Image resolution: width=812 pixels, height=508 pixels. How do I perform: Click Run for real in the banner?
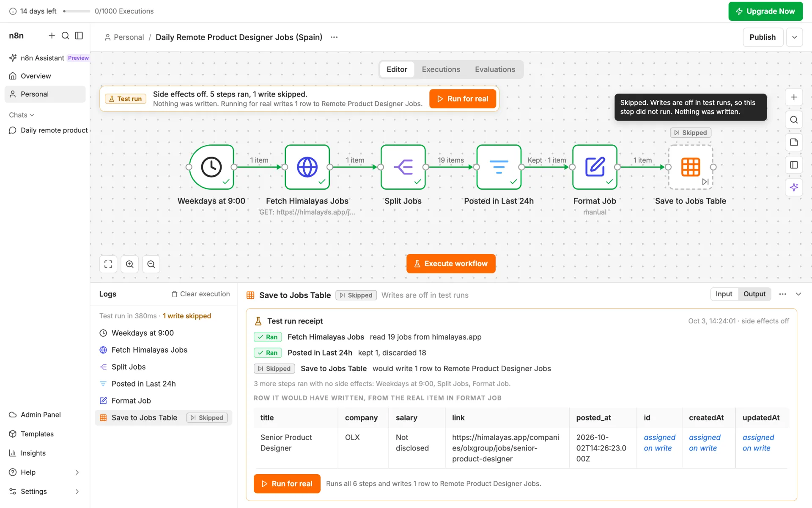(x=463, y=99)
